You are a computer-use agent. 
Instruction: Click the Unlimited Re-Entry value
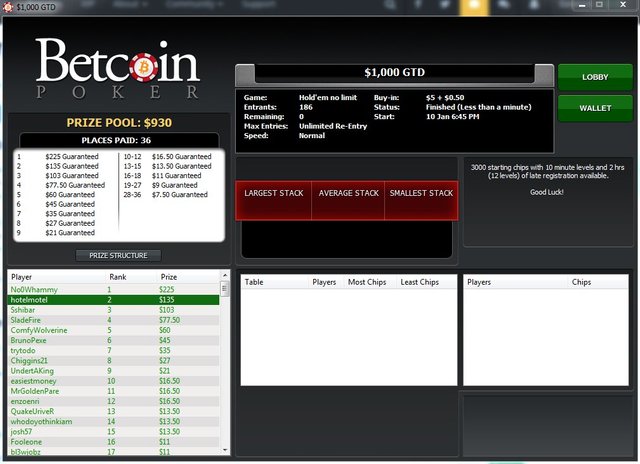pyautogui.click(x=333, y=126)
